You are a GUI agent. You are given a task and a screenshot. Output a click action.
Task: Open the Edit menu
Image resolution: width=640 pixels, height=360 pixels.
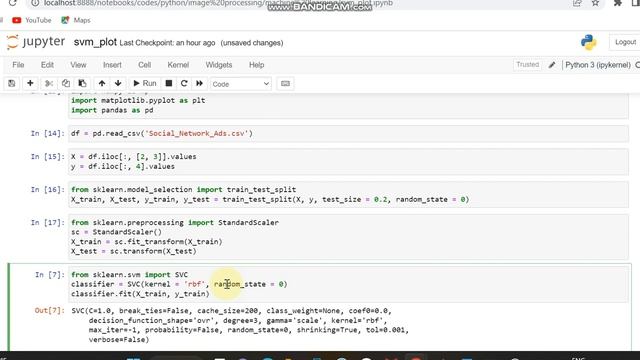[47, 65]
